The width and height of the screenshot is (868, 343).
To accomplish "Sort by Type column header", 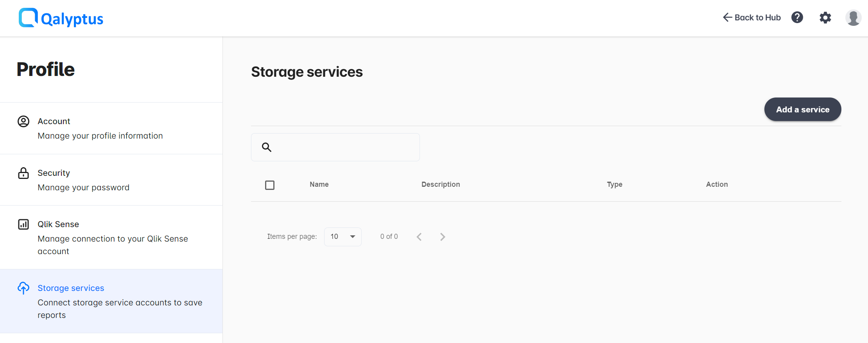I will click(x=615, y=184).
